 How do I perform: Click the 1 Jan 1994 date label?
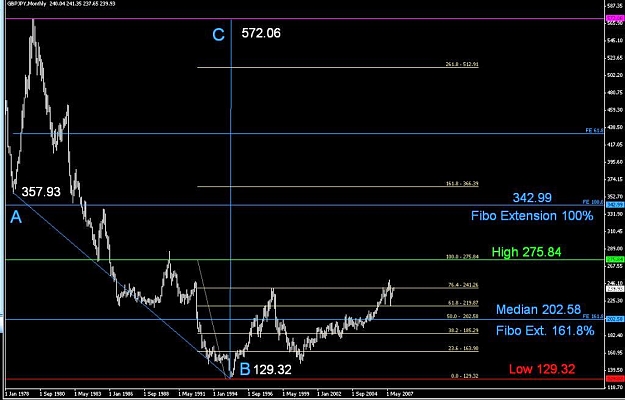click(x=223, y=394)
